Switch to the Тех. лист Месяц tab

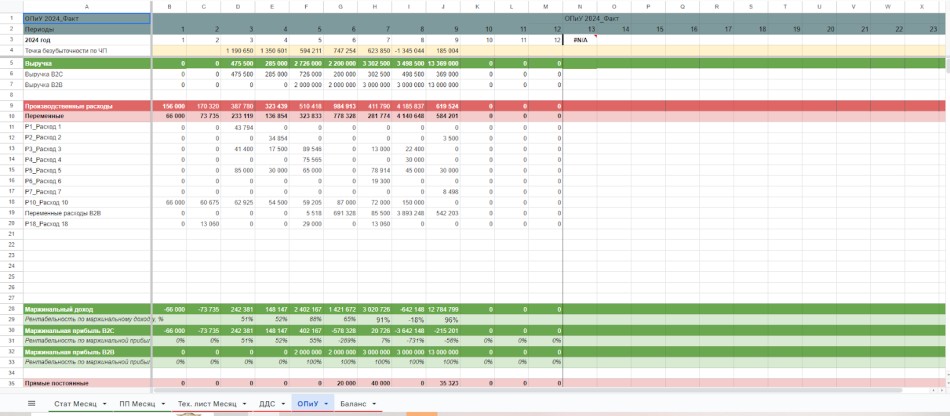coord(207,403)
